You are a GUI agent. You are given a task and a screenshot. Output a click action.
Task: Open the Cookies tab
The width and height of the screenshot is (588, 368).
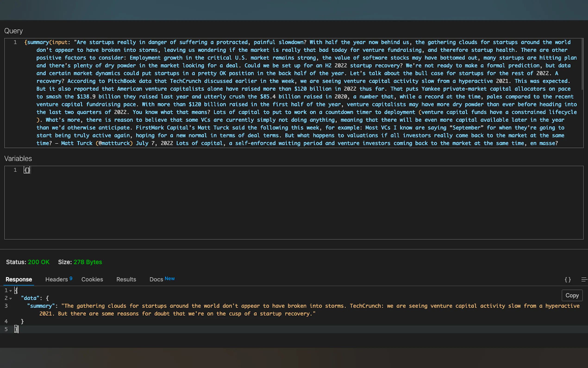coord(92,279)
